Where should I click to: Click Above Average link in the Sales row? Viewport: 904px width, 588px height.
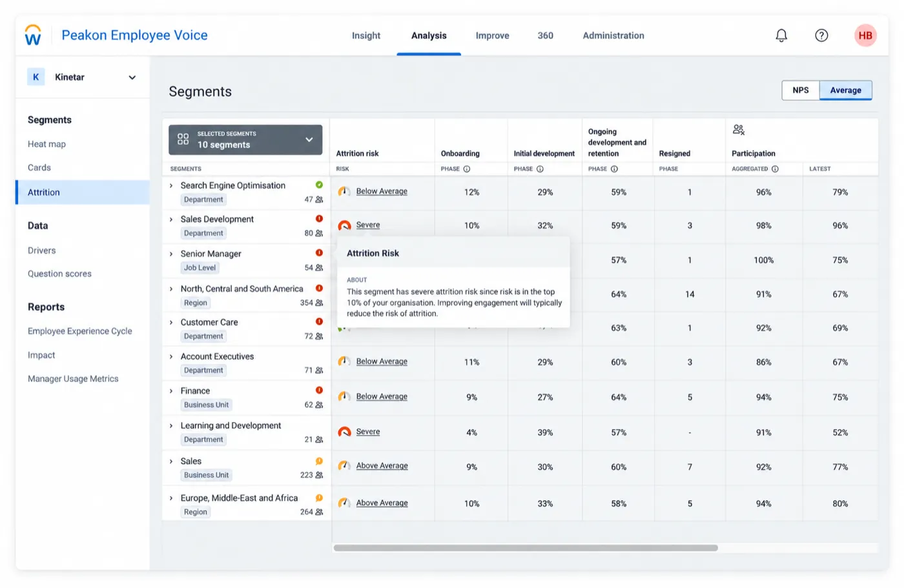(x=382, y=465)
